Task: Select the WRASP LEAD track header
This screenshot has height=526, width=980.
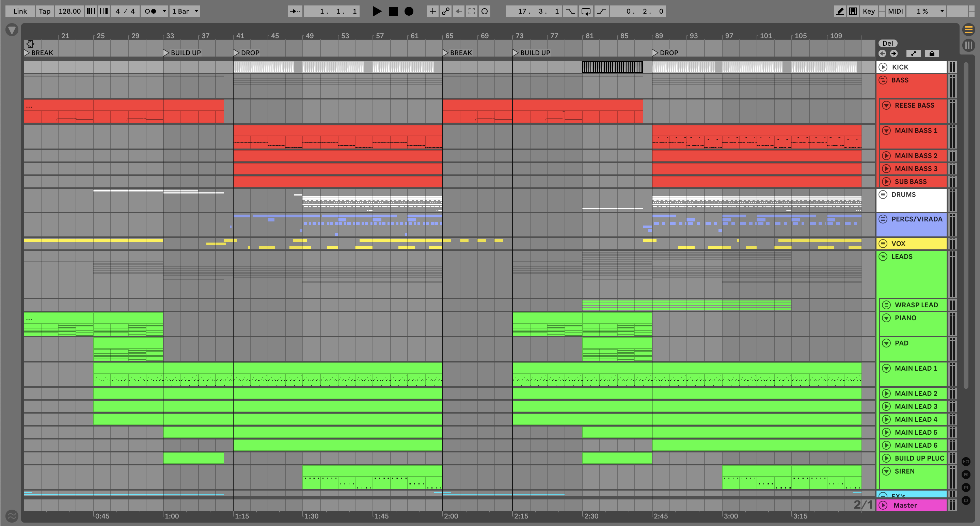Action: click(x=913, y=305)
